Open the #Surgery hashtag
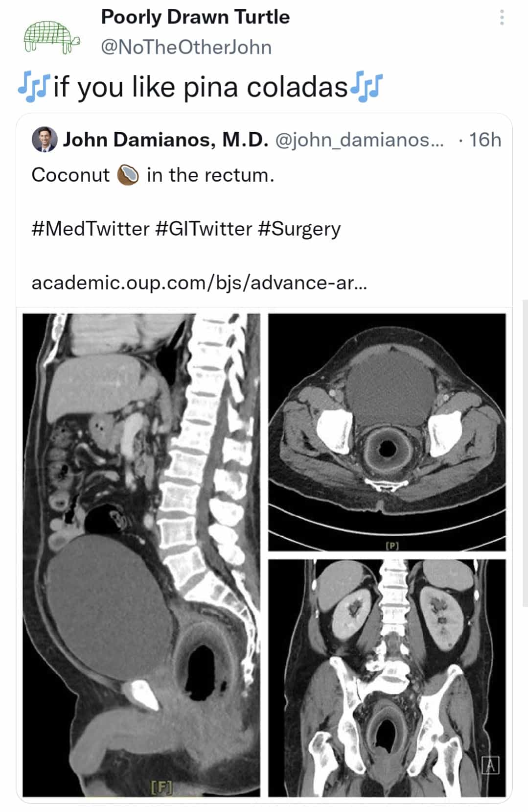 pos(299,229)
